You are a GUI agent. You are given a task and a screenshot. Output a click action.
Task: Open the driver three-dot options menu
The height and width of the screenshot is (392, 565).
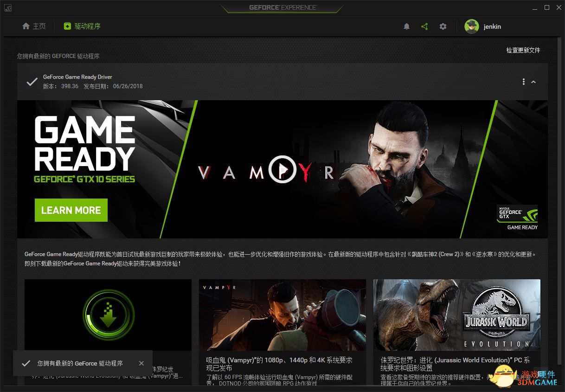[x=524, y=82]
